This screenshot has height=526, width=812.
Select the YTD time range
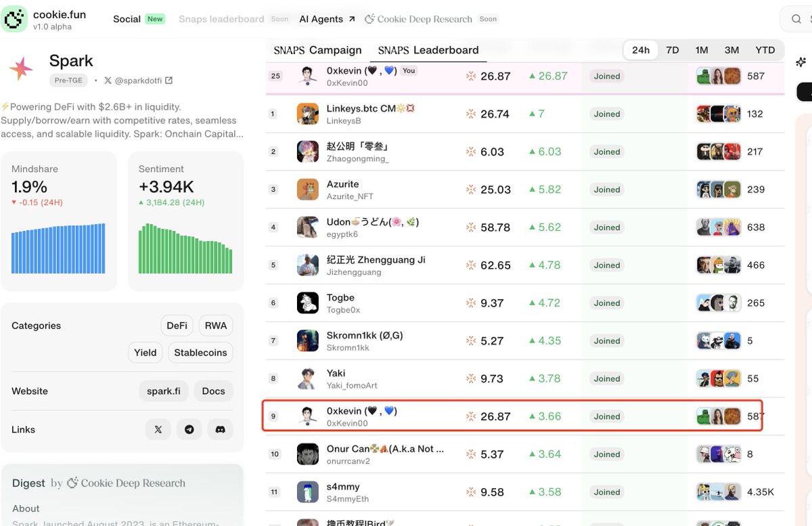[x=765, y=50]
